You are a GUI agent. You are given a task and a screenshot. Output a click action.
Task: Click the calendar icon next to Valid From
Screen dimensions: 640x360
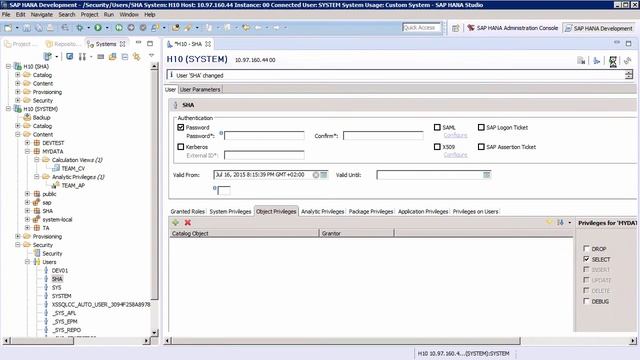pyautogui.click(x=324, y=175)
